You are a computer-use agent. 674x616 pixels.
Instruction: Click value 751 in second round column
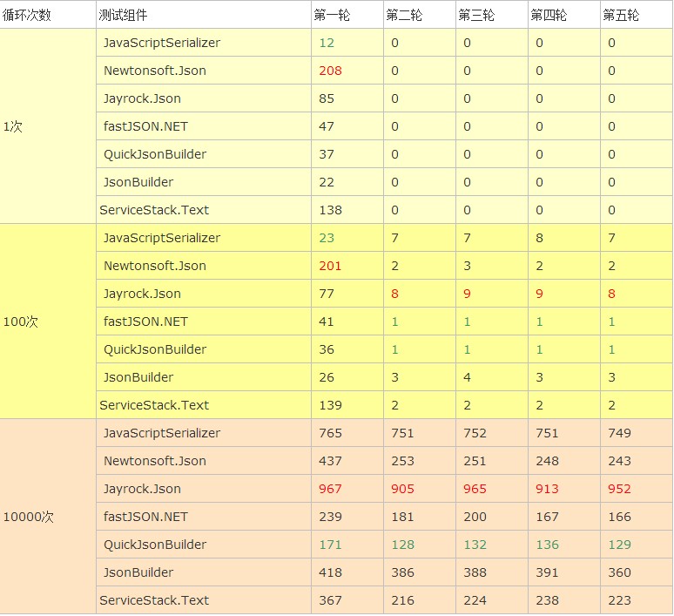402,433
